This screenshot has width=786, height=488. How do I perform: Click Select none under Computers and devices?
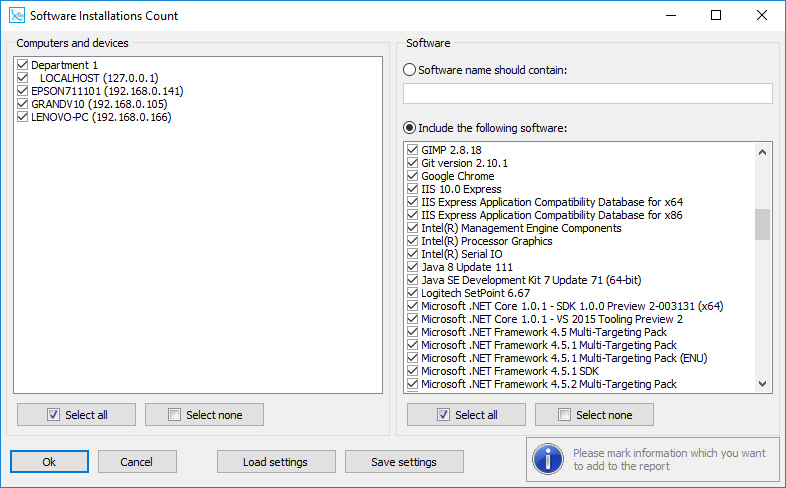[x=205, y=415]
